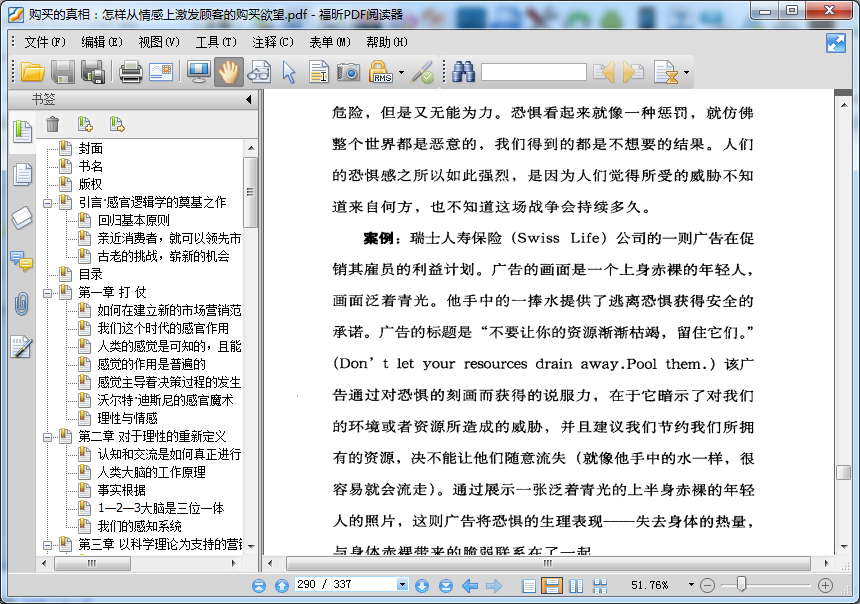Collapse the 引言 bookmark node
This screenshot has height=604, width=860.
coord(48,203)
